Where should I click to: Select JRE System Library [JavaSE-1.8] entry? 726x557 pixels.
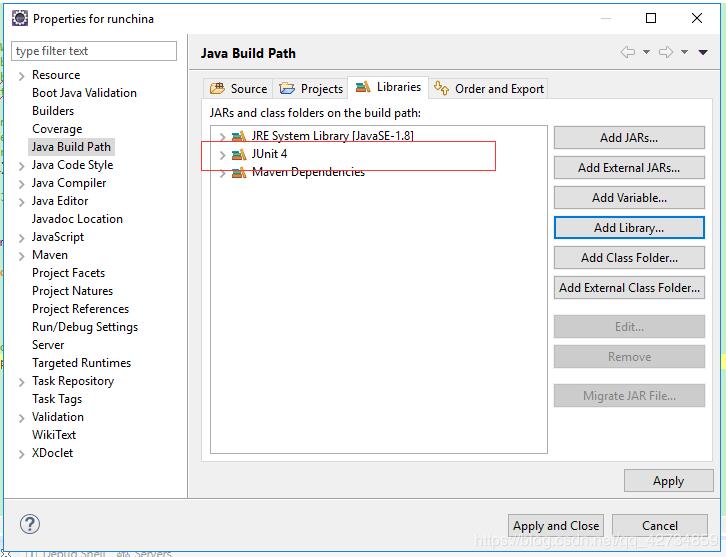(x=332, y=136)
